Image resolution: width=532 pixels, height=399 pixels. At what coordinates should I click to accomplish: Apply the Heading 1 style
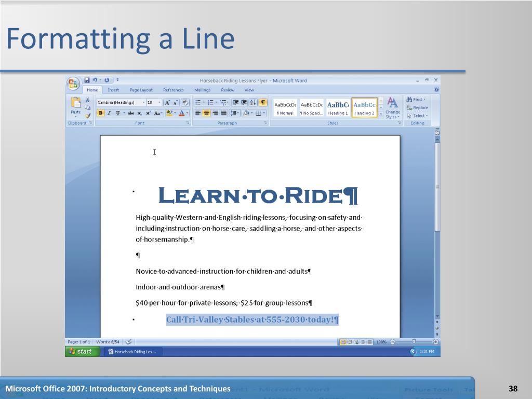click(338, 108)
